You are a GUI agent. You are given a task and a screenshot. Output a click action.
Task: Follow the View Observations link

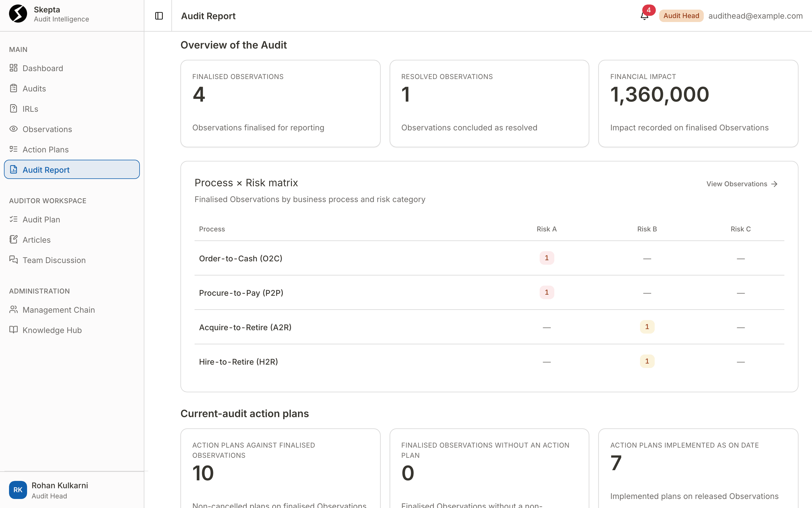tap(742, 184)
